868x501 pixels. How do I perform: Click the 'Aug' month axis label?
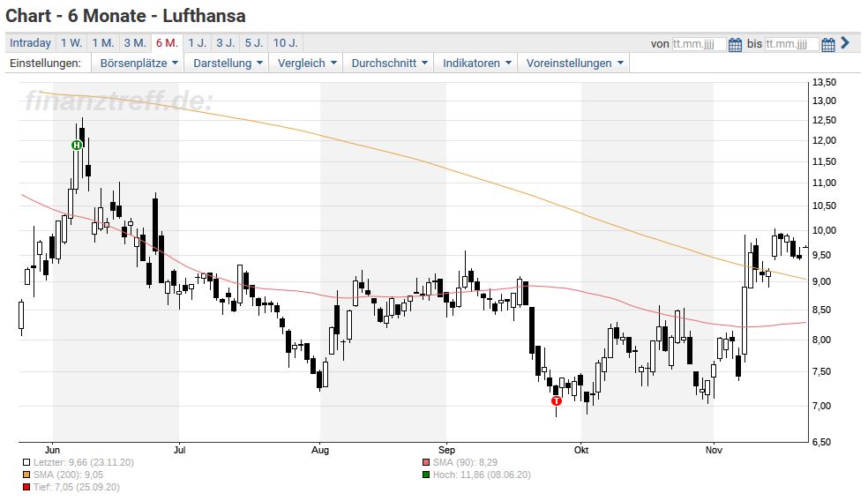[320, 450]
